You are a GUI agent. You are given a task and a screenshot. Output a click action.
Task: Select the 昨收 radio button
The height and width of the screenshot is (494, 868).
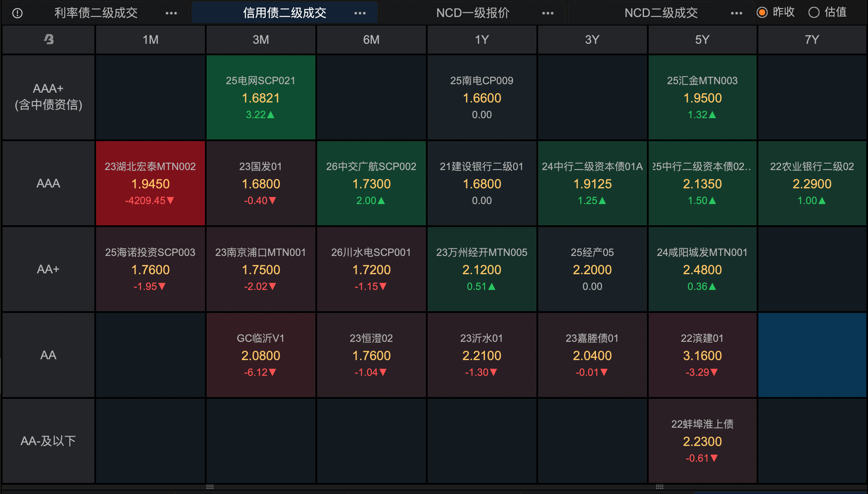pos(762,12)
